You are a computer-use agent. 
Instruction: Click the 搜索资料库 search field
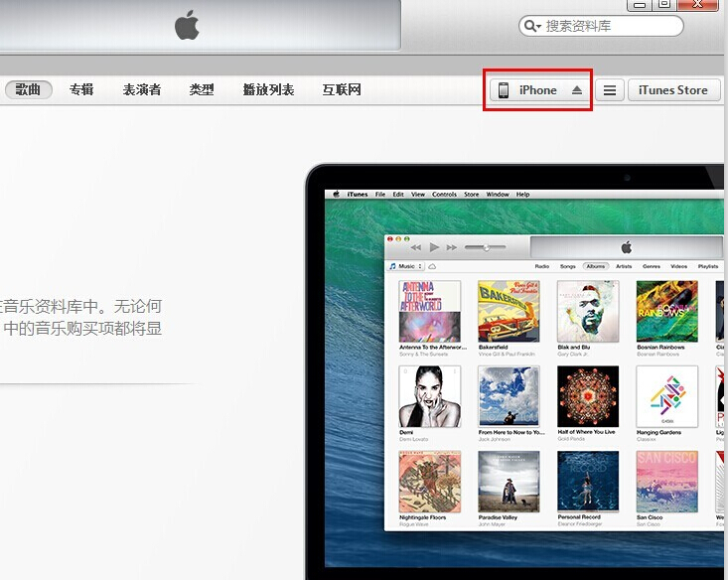(601, 26)
